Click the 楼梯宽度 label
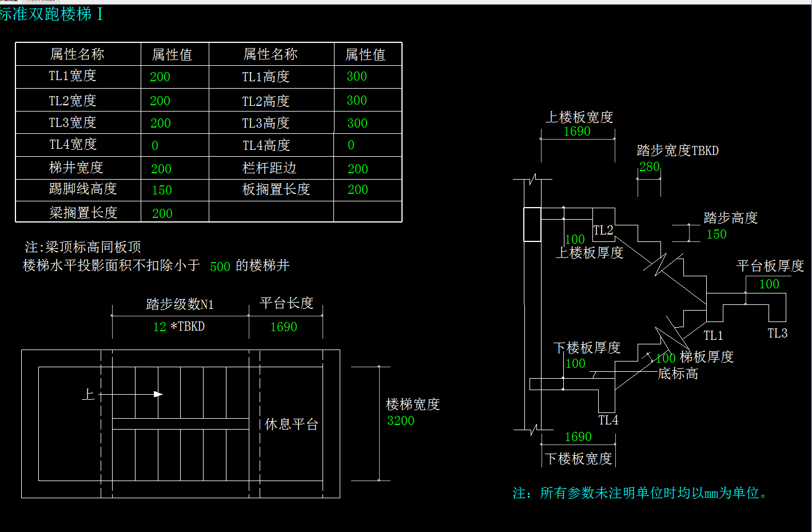Screen dimensions: 812x532 coord(413,404)
